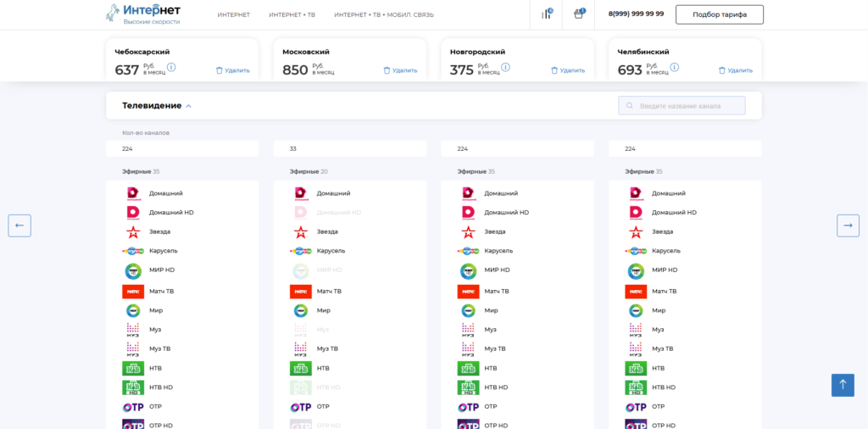Click НТВ logo in Московский column

[301, 368]
